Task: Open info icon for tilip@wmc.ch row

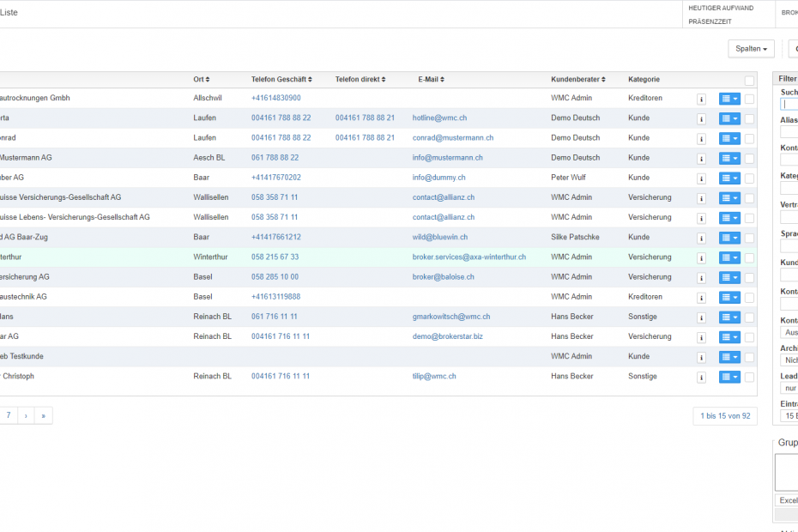Action: click(x=701, y=378)
